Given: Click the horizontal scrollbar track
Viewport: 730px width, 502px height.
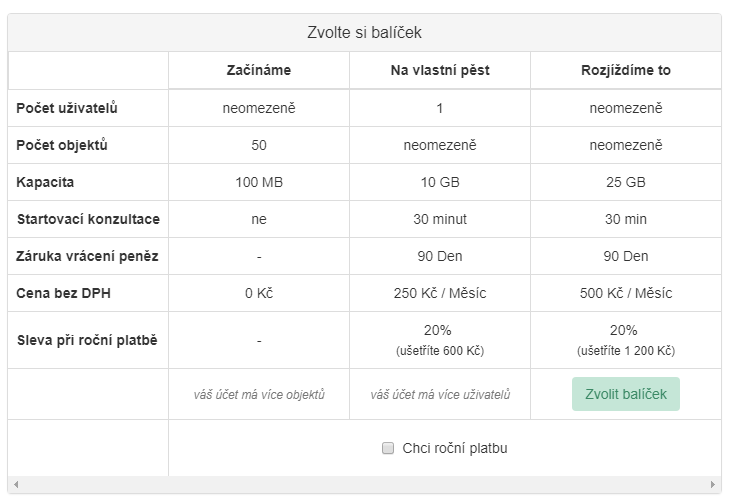Looking at the screenshot, I should click(x=364, y=485).
